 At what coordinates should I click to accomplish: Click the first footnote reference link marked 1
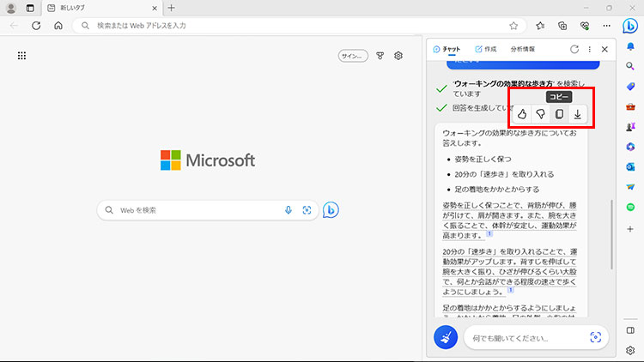point(489,234)
